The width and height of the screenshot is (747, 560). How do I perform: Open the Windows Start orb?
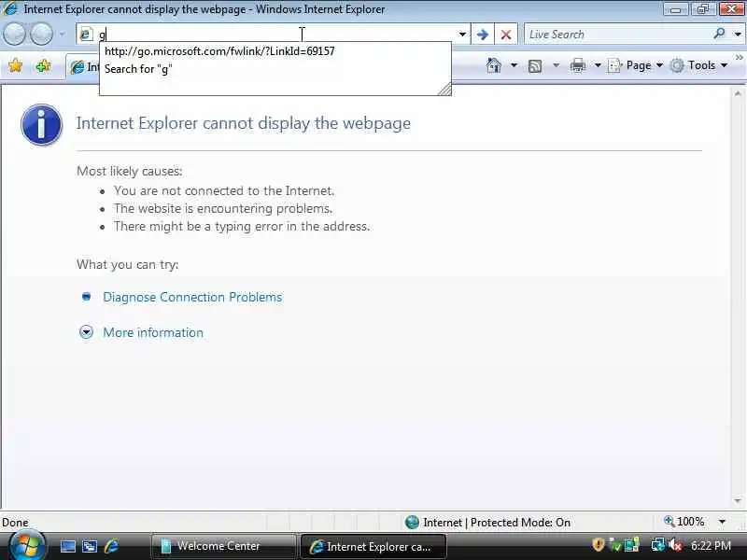(27, 545)
